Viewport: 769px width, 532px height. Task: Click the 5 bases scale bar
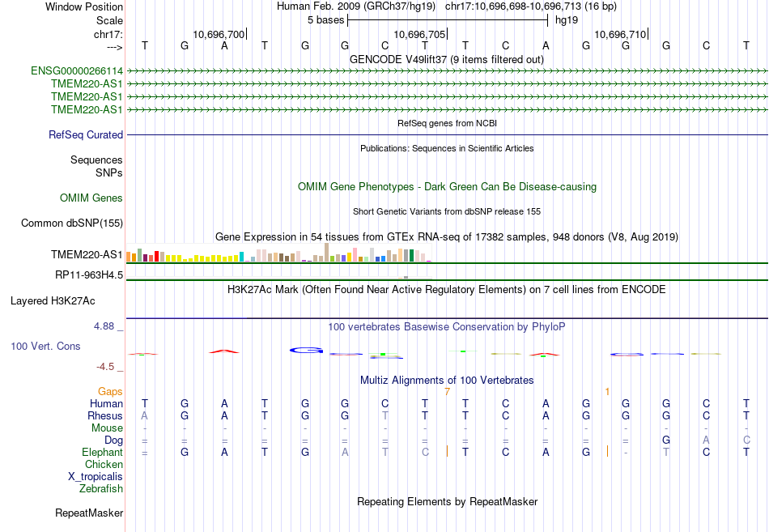448,20
